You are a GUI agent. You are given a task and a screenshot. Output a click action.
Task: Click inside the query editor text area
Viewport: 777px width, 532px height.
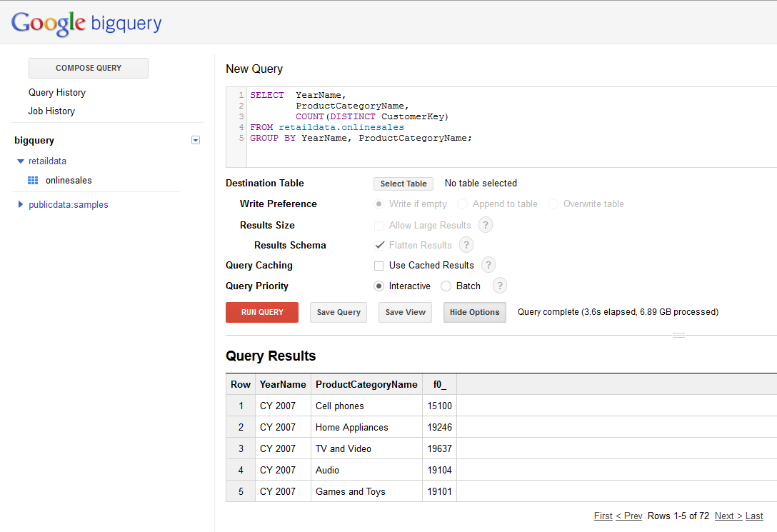(511, 127)
